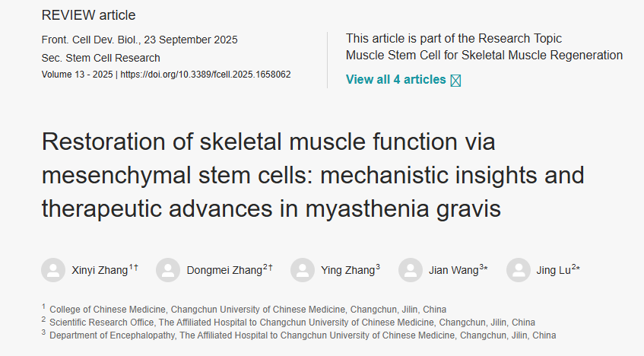Click the article title heading

coord(312,175)
